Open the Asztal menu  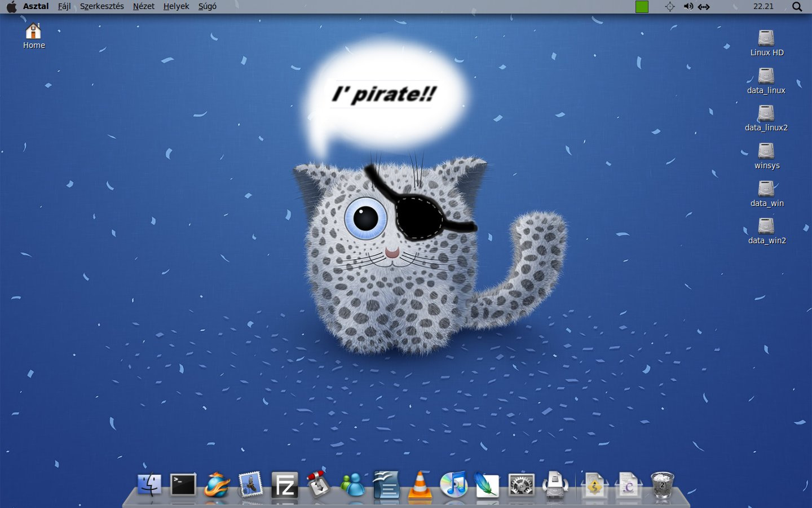tap(36, 7)
